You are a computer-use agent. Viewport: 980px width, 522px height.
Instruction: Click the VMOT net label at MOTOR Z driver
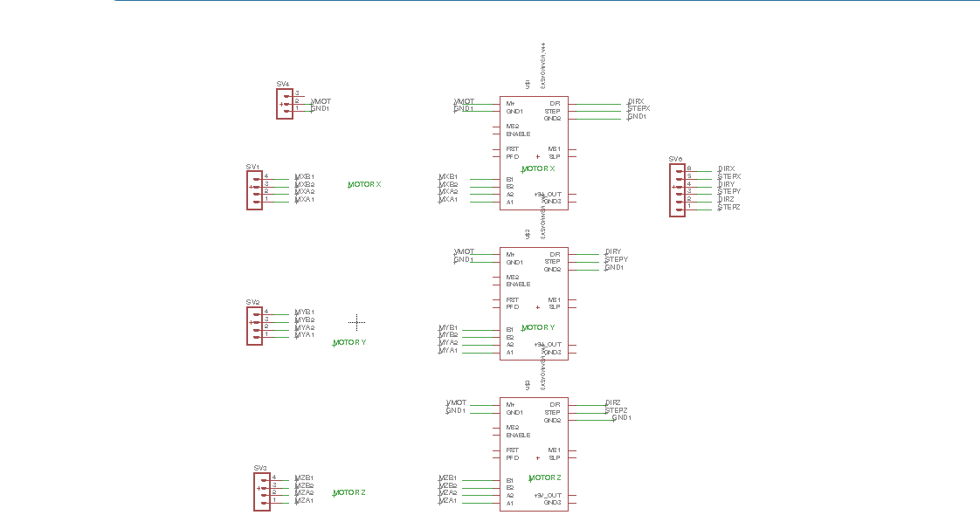(456, 402)
